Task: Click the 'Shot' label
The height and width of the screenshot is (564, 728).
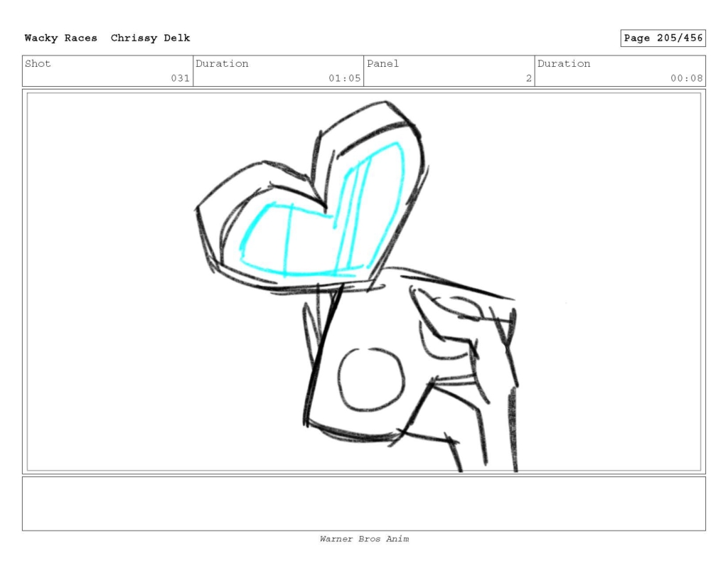Action: click(38, 63)
